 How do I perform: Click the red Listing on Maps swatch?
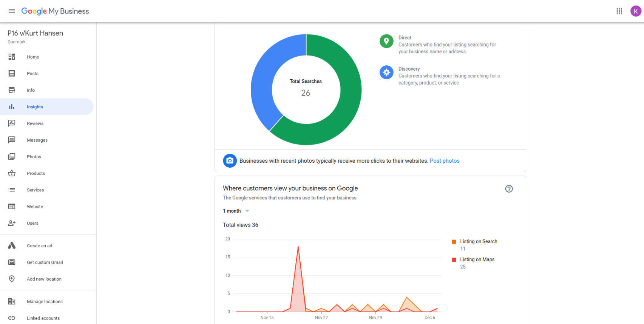coord(454,260)
